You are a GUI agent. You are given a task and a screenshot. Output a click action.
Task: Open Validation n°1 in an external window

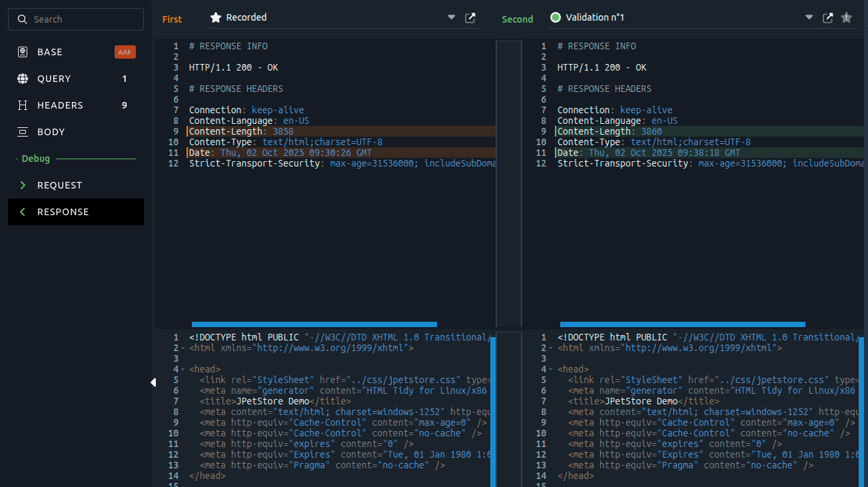[827, 19]
